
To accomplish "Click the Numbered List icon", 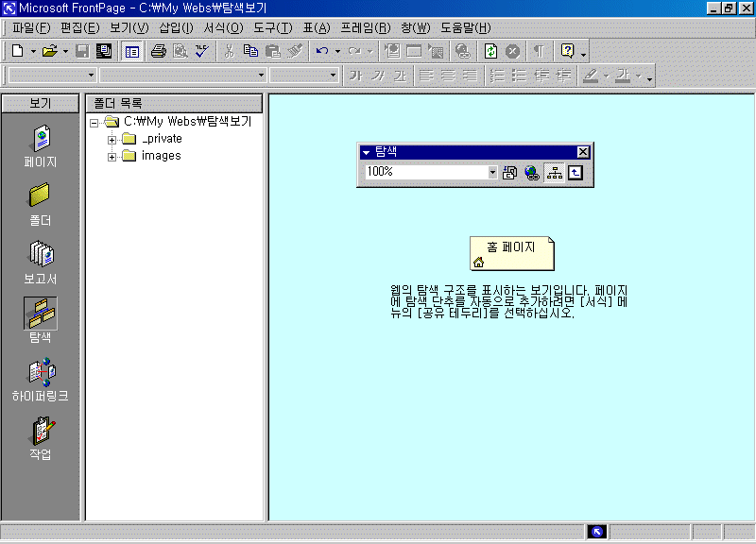I will [x=497, y=76].
